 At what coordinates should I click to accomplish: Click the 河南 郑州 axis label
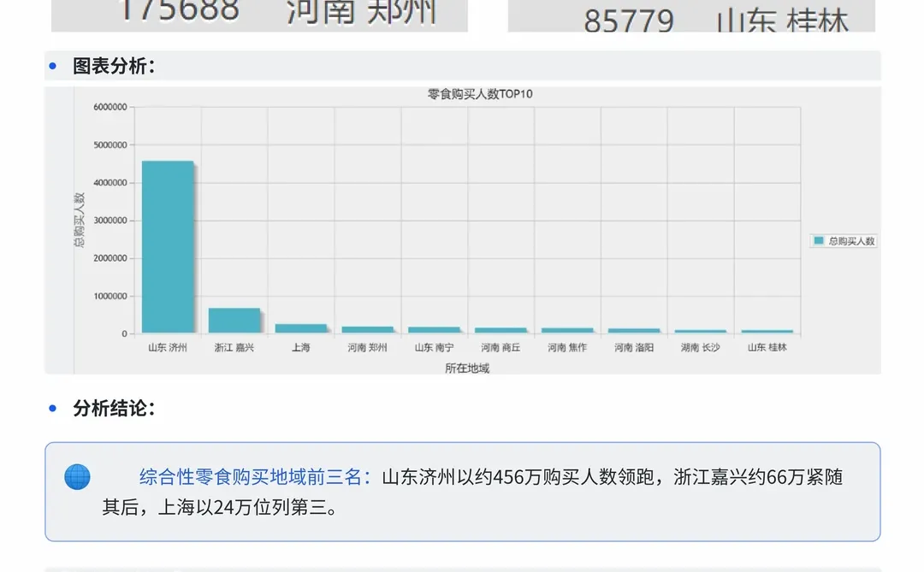[x=367, y=346]
